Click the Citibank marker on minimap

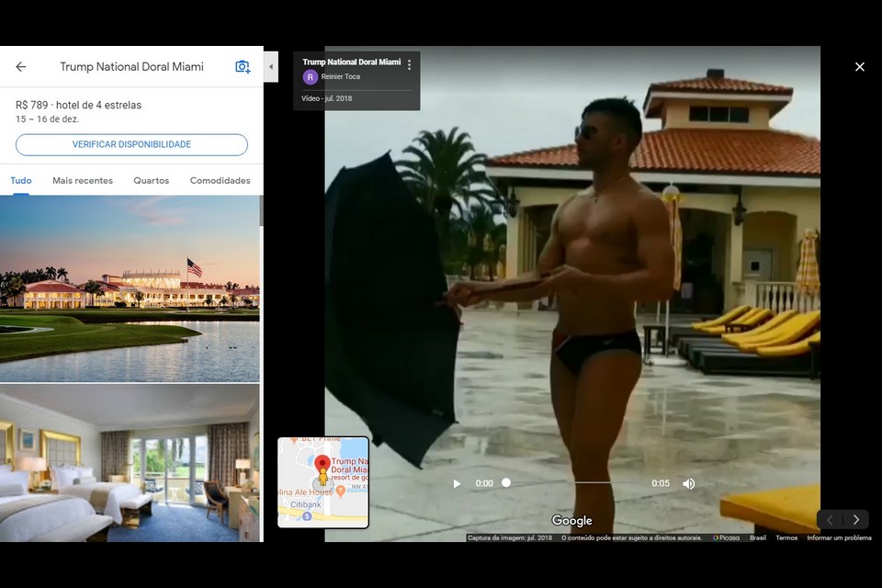307,515
